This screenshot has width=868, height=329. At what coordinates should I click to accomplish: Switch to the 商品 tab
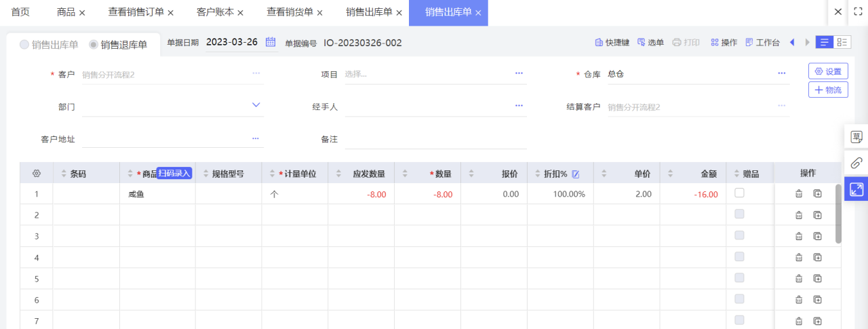pyautogui.click(x=66, y=12)
